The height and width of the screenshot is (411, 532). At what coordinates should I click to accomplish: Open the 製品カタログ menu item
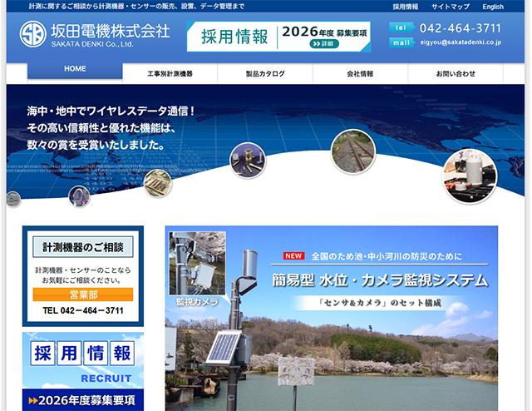click(265, 74)
